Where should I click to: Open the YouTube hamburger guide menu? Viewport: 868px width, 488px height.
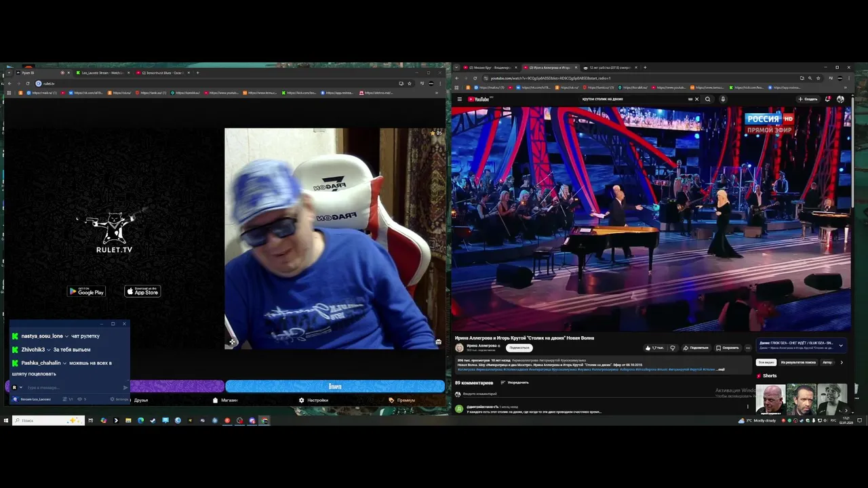point(459,99)
